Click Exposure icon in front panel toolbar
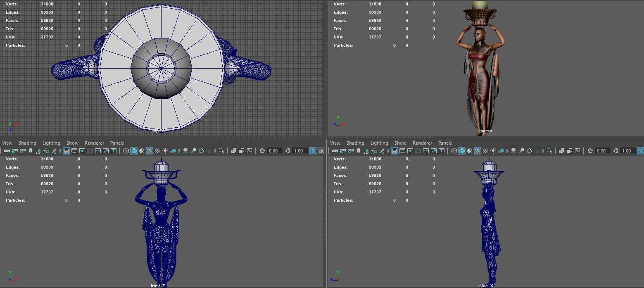 coord(262,151)
